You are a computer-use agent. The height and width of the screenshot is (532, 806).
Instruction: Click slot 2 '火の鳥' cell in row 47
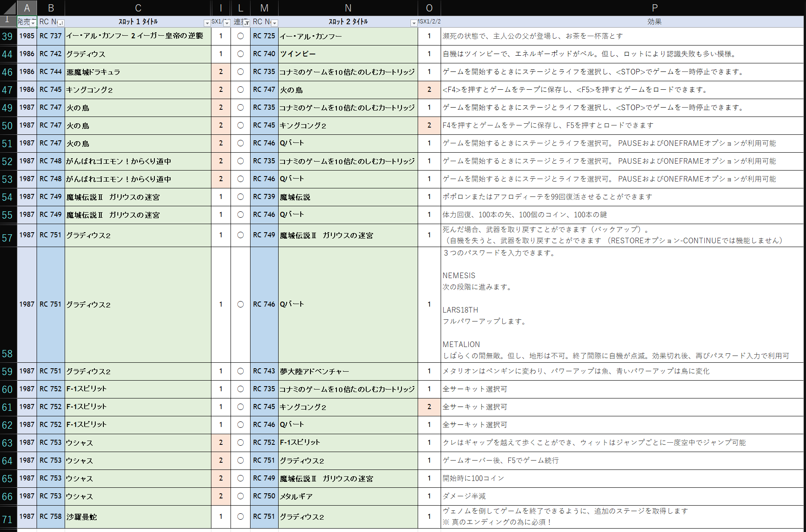click(348, 90)
